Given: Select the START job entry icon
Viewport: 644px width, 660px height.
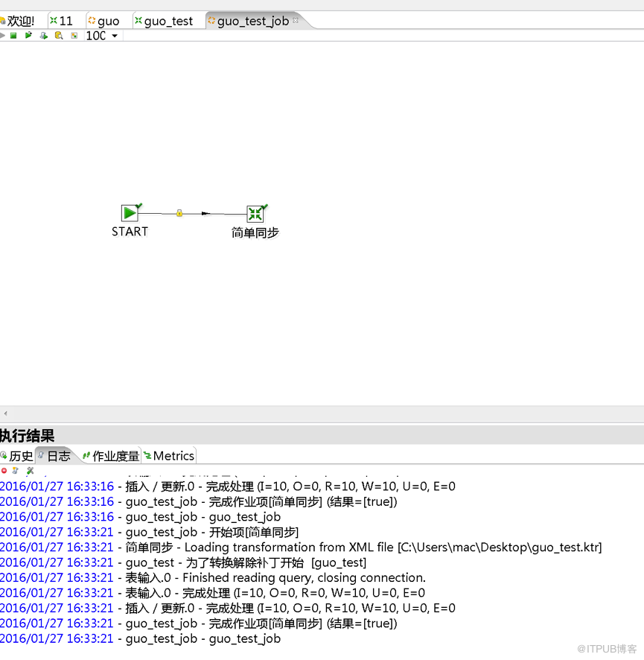Looking at the screenshot, I should tap(130, 213).
